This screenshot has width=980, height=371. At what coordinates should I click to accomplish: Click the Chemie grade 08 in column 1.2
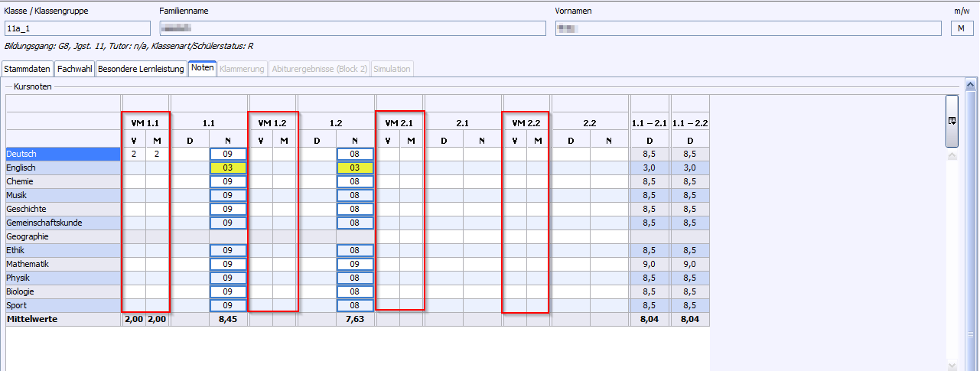[355, 181]
